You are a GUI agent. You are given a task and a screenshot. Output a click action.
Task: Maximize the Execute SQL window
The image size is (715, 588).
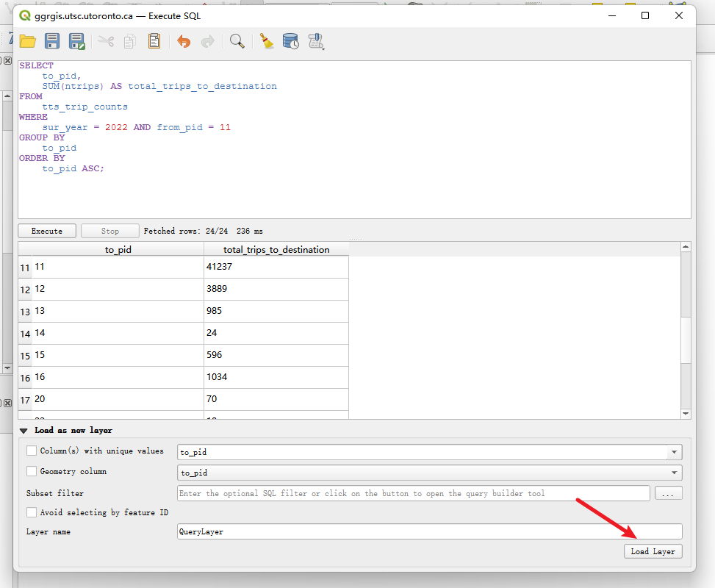(644, 15)
